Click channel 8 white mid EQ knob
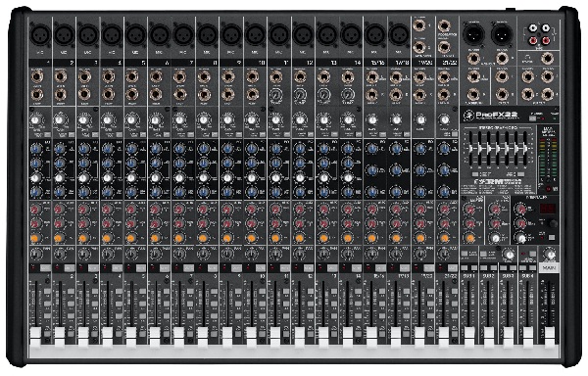 click(x=203, y=177)
